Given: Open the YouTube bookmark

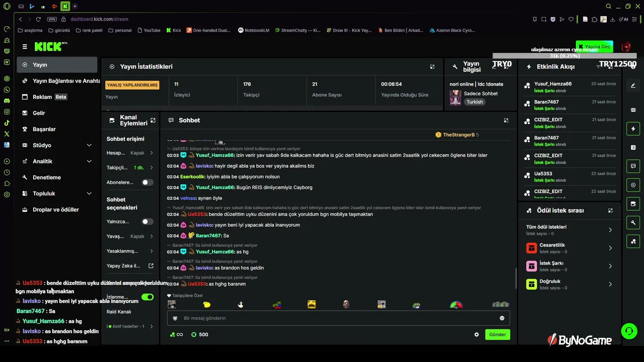Looking at the screenshot, I should tap(148, 30).
